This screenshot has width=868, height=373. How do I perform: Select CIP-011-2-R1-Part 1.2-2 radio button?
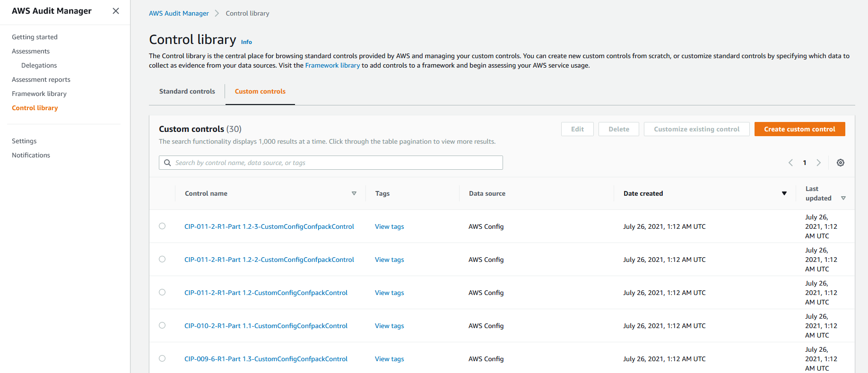click(x=162, y=259)
